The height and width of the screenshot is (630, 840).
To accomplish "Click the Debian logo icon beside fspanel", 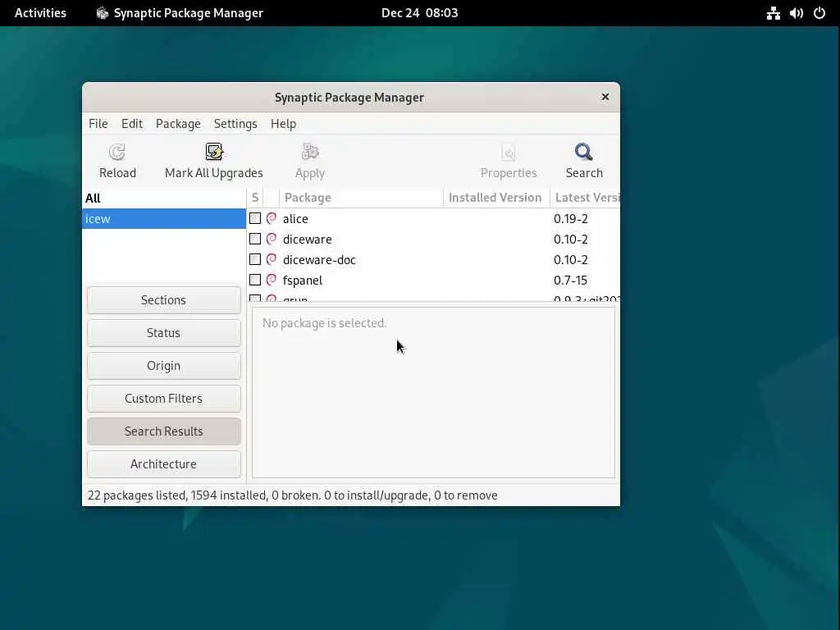I will [x=272, y=280].
